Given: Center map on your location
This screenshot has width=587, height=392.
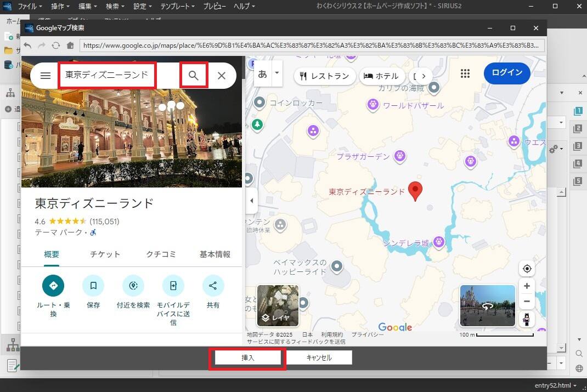Looking at the screenshot, I should pyautogui.click(x=527, y=269).
